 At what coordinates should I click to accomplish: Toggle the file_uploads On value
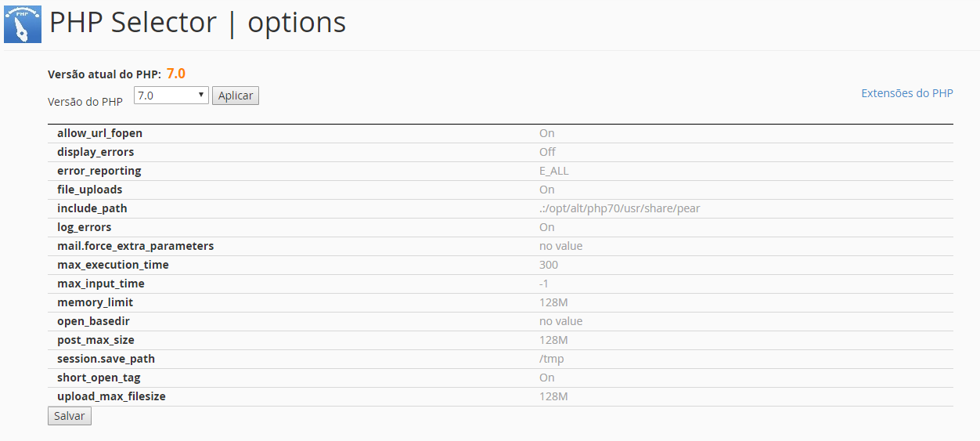tap(546, 190)
